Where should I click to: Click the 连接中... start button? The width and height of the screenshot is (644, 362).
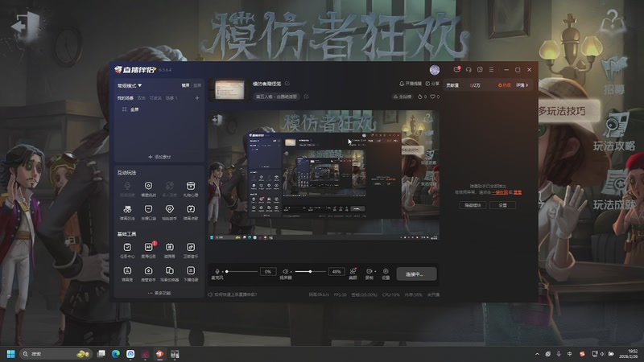tap(416, 274)
